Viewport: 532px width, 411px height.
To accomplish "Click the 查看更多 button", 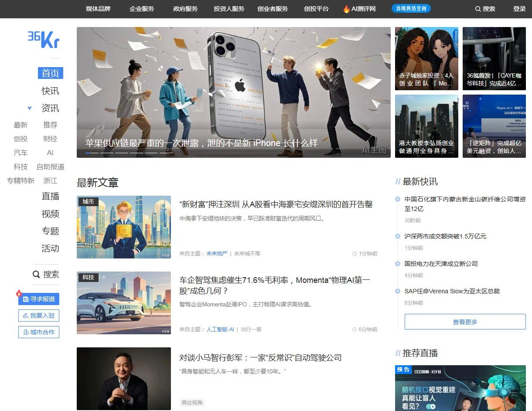I will pyautogui.click(x=465, y=322).
